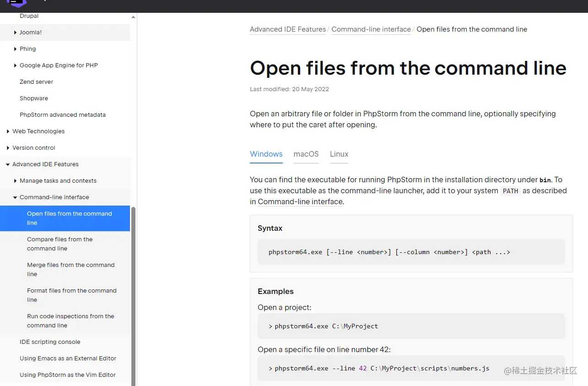This screenshot has height=386, width=588.
Task: Collapse Command-line interface arrow
Action: (16, 197)
